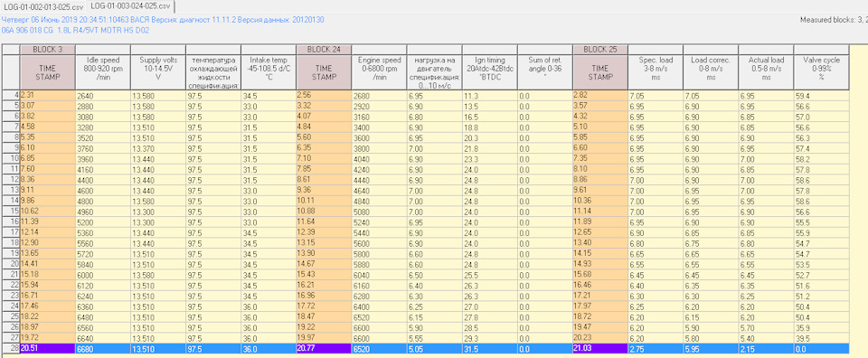Click the engine speed cell 5080
This screenshot has width=868, height=358.
[x=379, y=212]
